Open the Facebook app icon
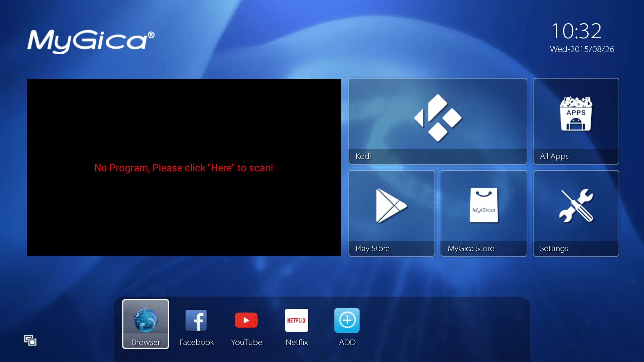Image resolution: width=644 pixels, height=362 pixels. (x=196, y=320)
